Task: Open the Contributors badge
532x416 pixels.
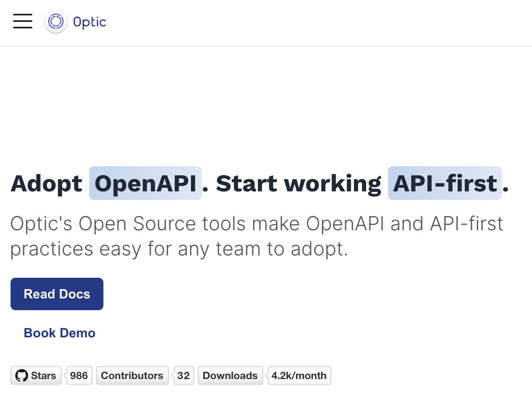Action: [x=132, y=375]
